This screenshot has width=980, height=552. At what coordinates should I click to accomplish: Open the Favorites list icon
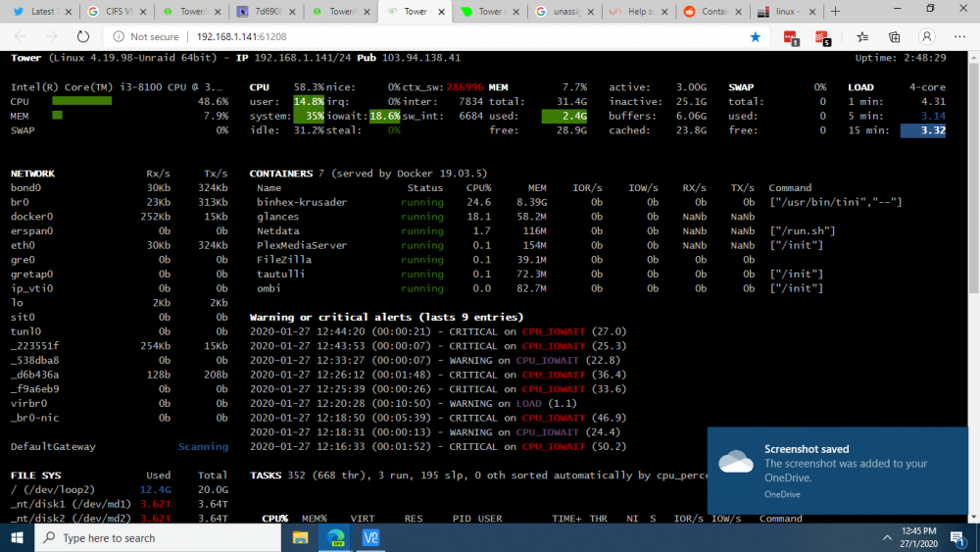(862, 37)
